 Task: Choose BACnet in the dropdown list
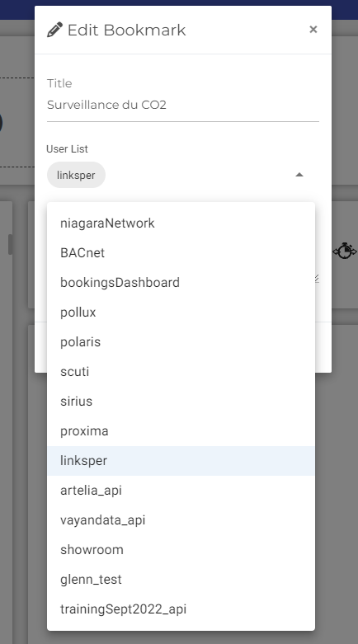(x=181, y=253)
